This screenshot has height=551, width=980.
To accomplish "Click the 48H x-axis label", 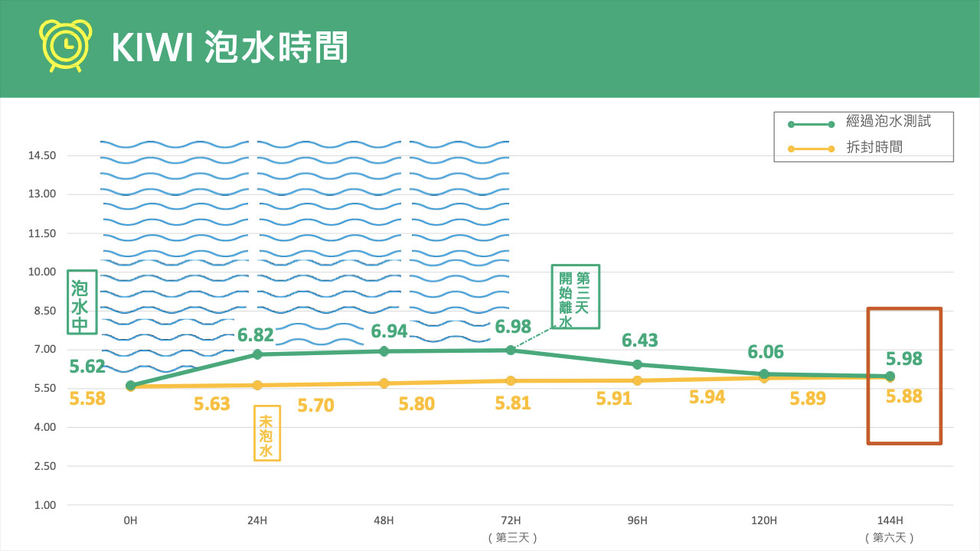I will click(384, 521).
